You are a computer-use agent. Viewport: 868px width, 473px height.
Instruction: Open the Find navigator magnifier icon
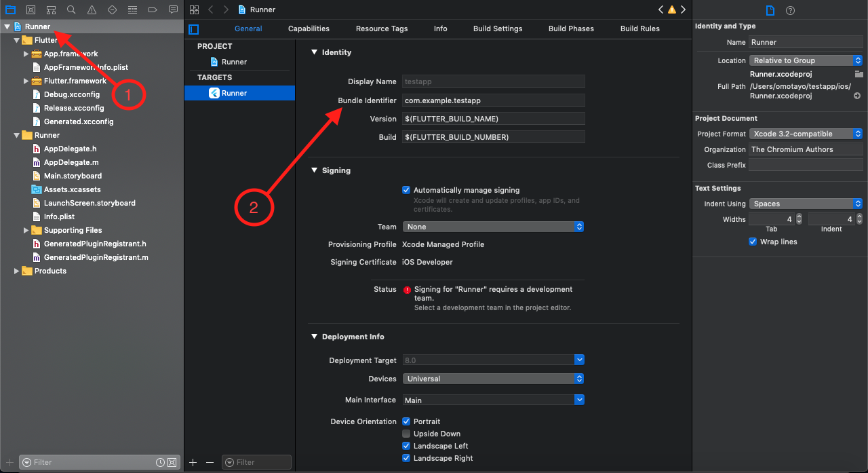[x=71, y=10]
